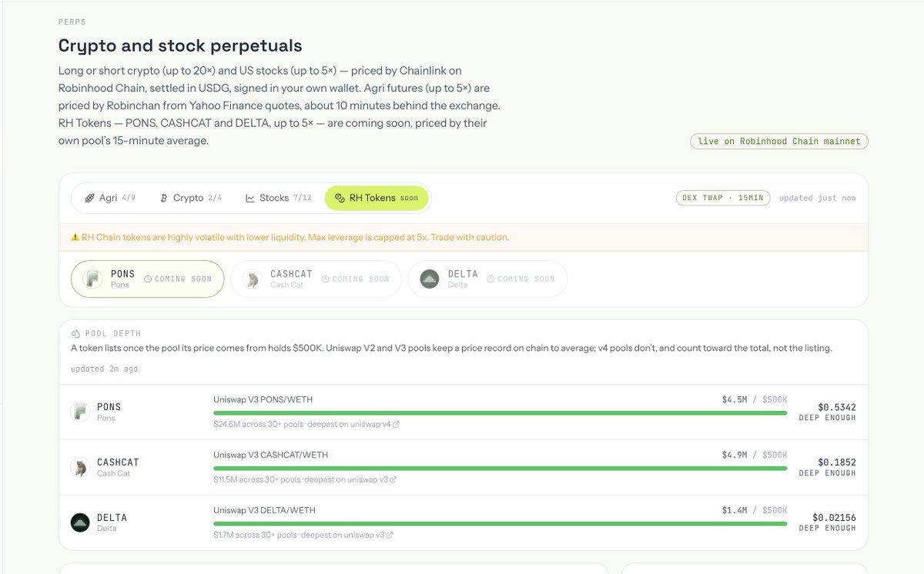This screenshot has height=574, width=924.
Task: Click the $1.4M / $500K depth value
Action: (755, 510)
